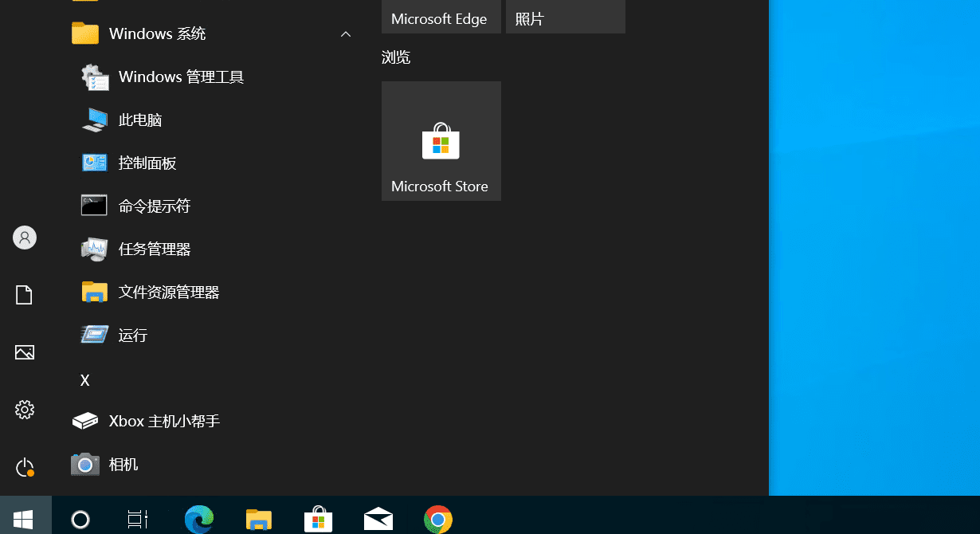
Task: Collapse the Windows 系统 group
Action: [x=345, y=34]
